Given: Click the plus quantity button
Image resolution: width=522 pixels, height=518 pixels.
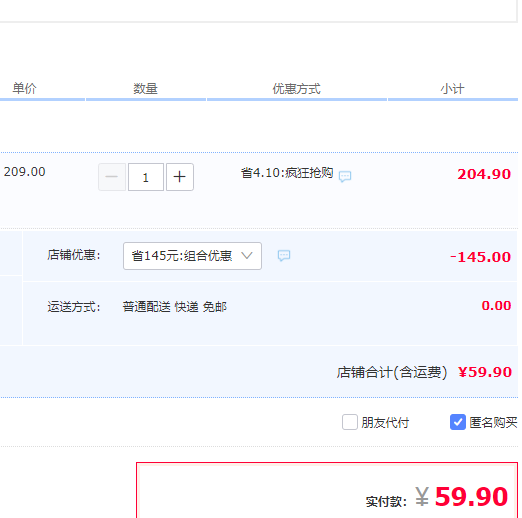Looking at the screenshot, I should click(180, 177).
